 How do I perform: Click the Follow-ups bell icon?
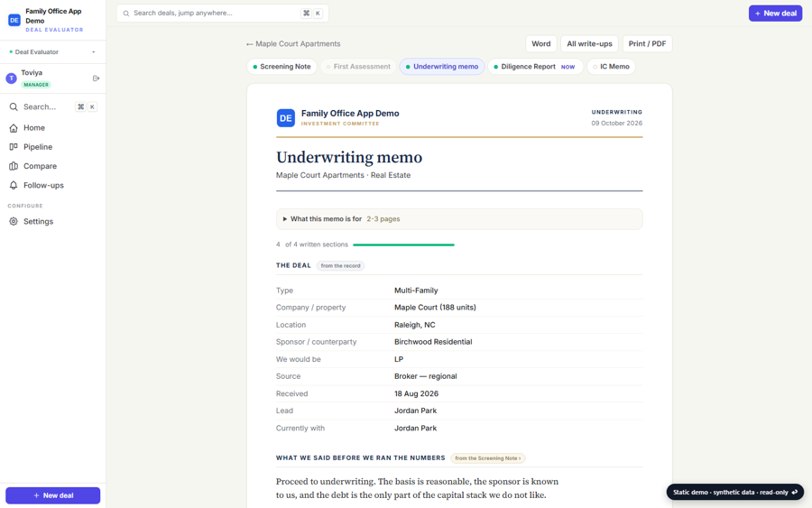(14, 185)
